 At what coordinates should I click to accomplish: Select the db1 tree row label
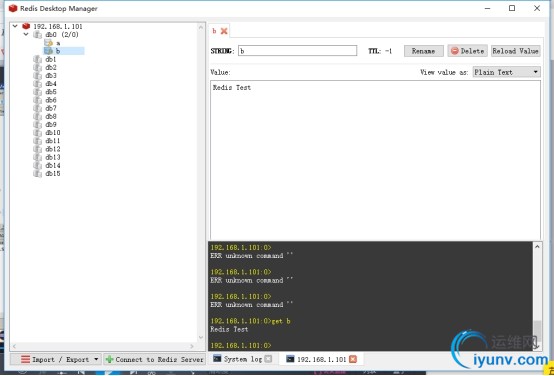click(x=51, y=59)
